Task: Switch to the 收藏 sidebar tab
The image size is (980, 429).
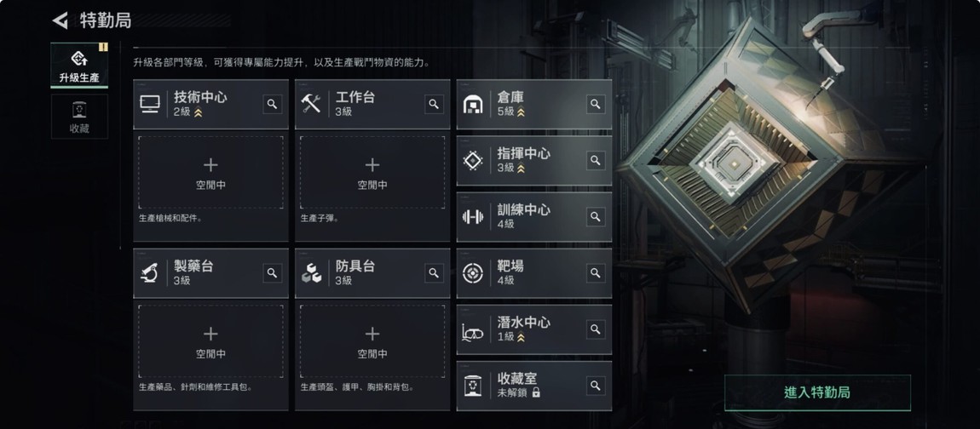Action: click(x=79, y=117)
